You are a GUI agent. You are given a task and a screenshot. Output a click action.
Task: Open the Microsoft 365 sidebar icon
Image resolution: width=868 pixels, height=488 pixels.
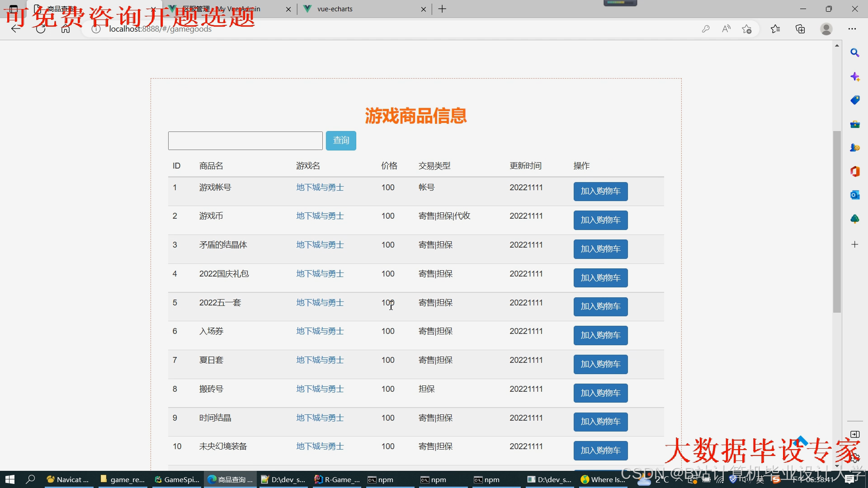click(x=854, y=171)
